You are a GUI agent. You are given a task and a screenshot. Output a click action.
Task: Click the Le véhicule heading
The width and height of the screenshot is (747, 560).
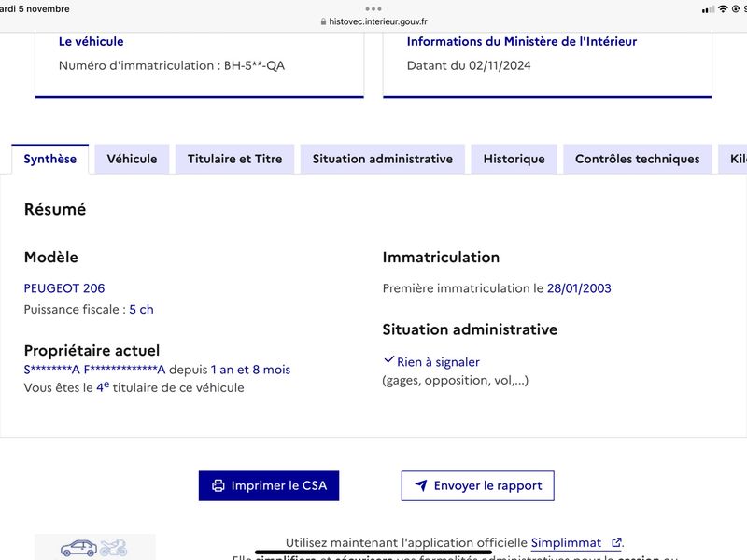click(91, 42)
